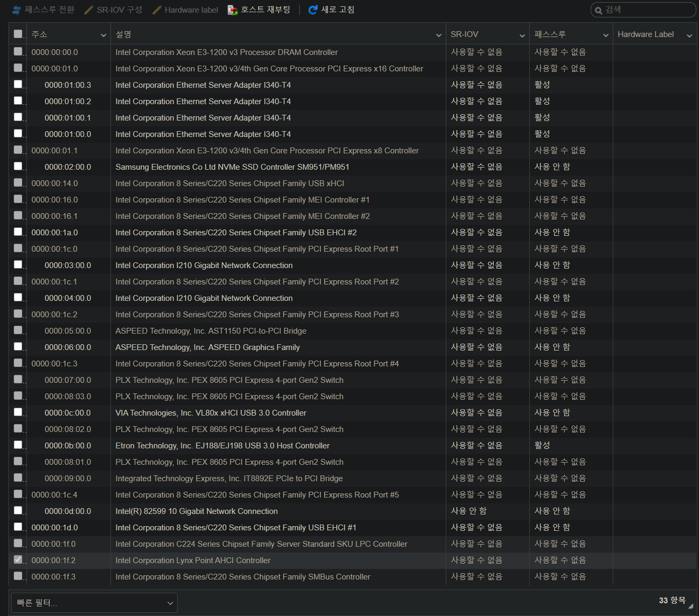Check the box for 0000:01:00.0
The width and height of the screenshot is (699, 616).
coord(18,134)
